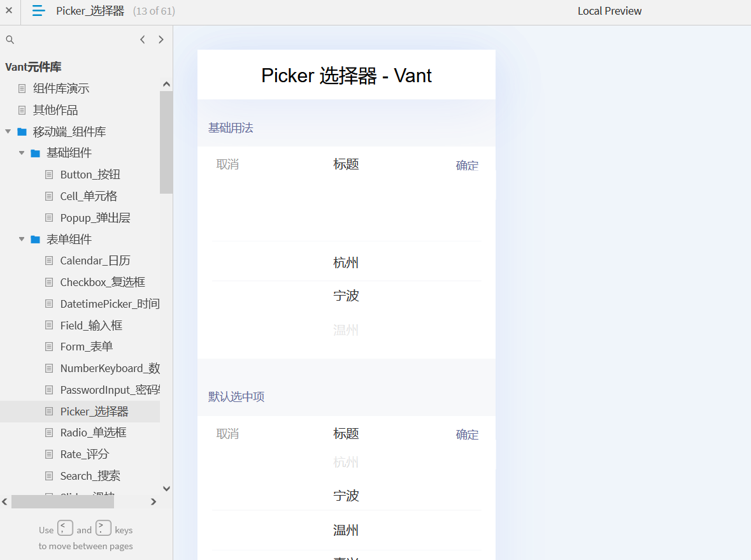
Task: Open the DatetimePicker_时间 page
Action: click(110, 304)
